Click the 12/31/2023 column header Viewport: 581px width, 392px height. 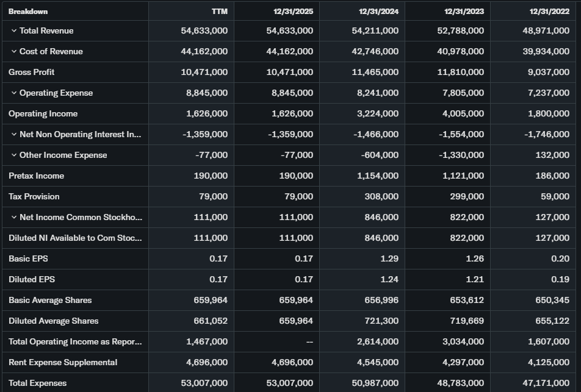click(x=464, y=11)
